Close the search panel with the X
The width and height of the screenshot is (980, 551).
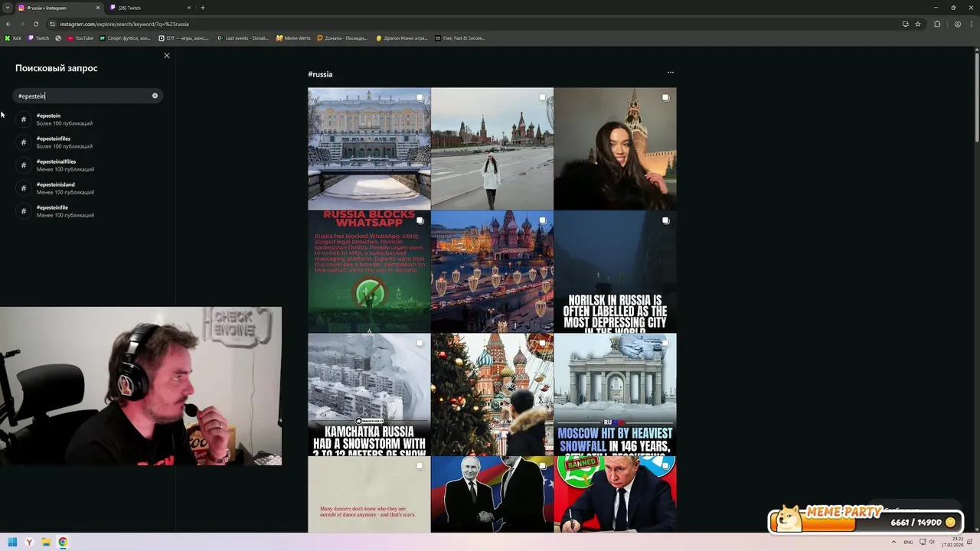167,55
